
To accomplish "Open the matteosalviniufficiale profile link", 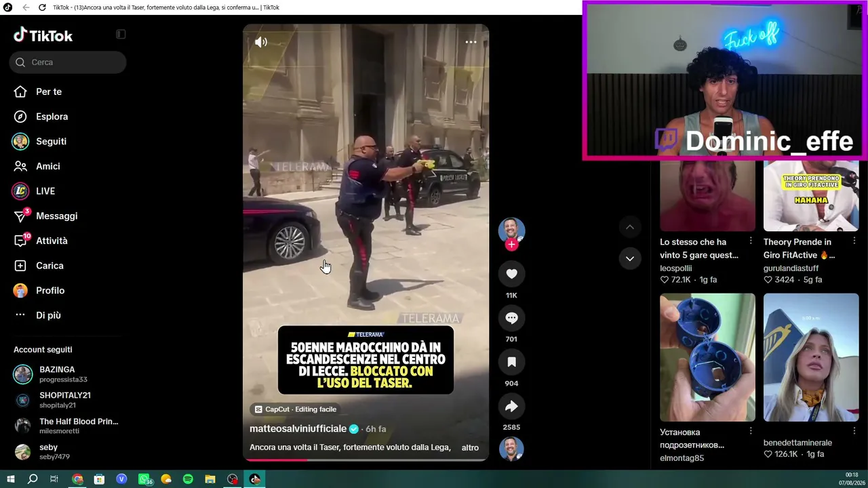I will [x=298, y=429].
